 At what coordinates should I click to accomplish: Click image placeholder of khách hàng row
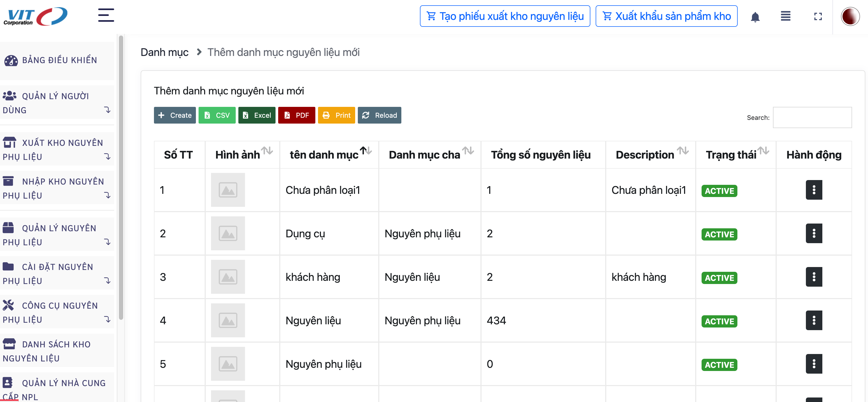[228, 277]
